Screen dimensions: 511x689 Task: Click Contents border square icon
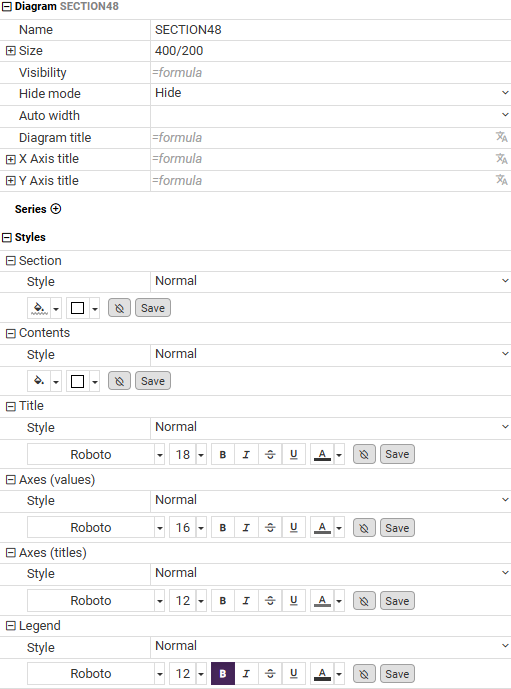tap(77, 381)
